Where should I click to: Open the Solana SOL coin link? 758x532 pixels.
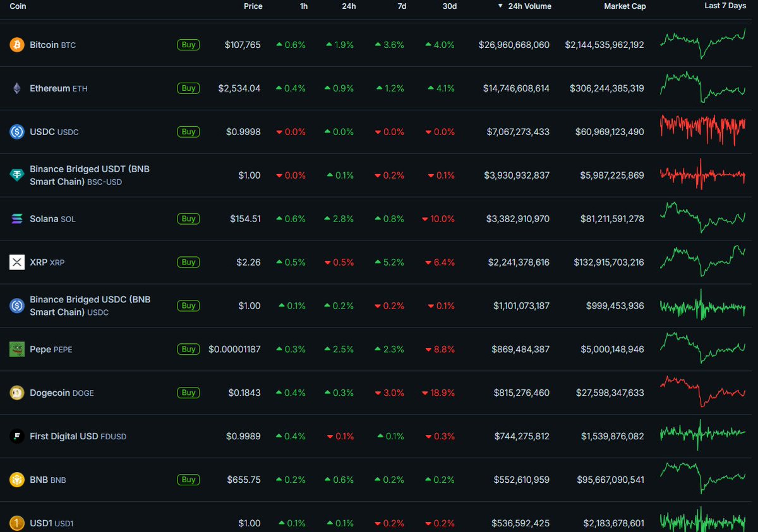coord(52,219)
